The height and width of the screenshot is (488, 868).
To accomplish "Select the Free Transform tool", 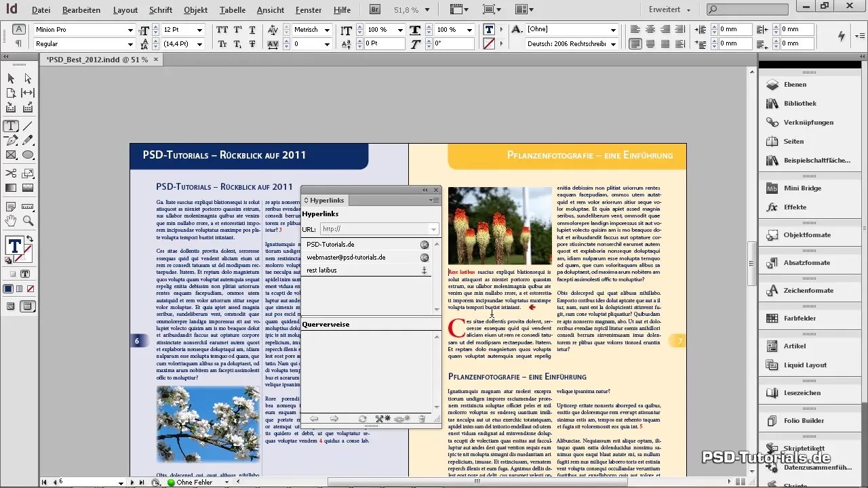I will click(x=28, y=174).
